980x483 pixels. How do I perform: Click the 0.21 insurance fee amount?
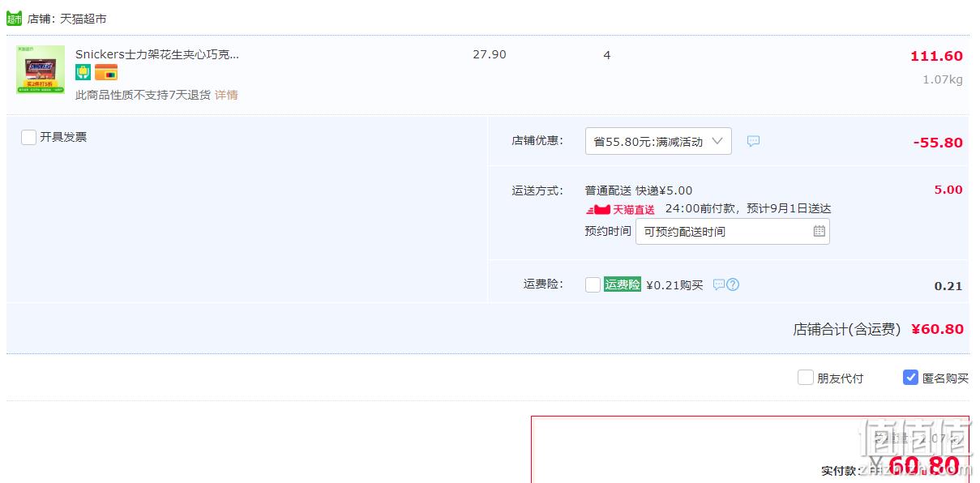tap(948, 286)
